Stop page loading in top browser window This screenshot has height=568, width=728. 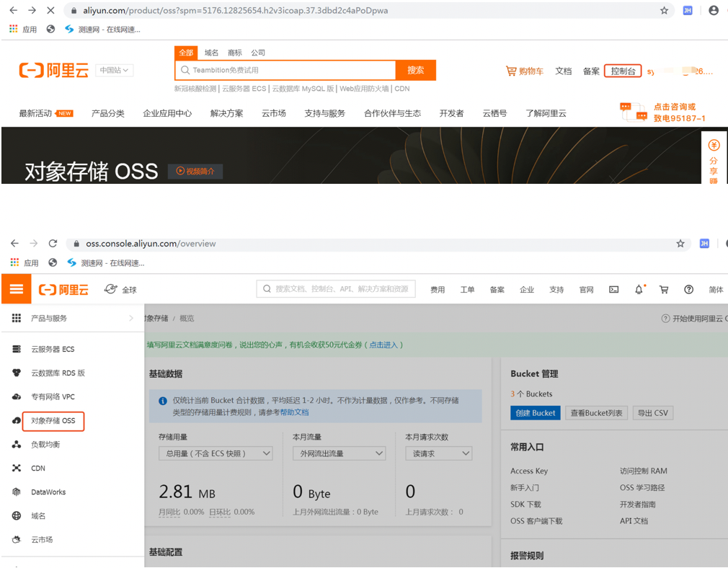pyautogui.click(x=50, y=10)
